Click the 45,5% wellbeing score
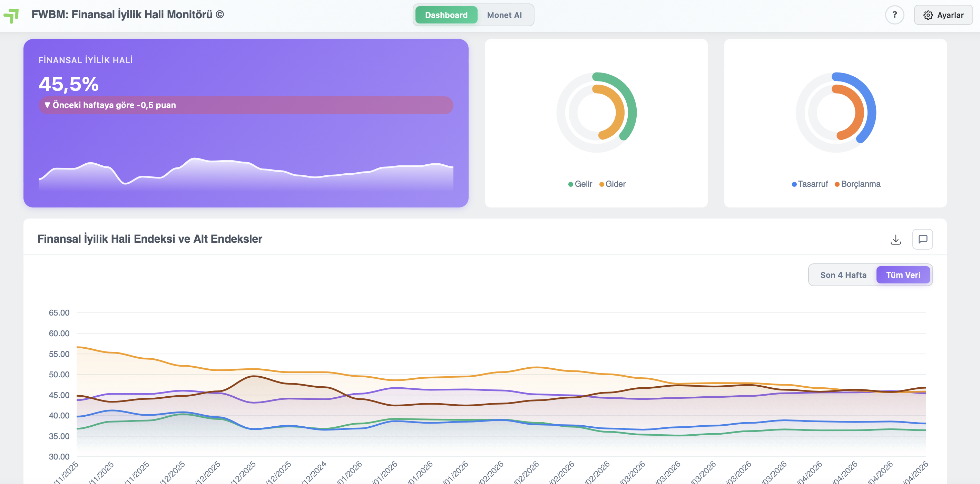 pyautogui.click(x=69, y=84)
